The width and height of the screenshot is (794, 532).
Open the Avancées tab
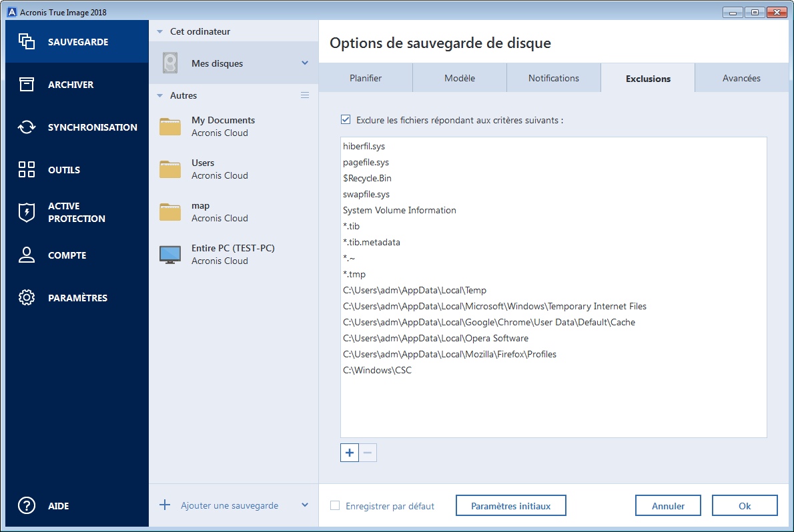(x=741, y=78)
